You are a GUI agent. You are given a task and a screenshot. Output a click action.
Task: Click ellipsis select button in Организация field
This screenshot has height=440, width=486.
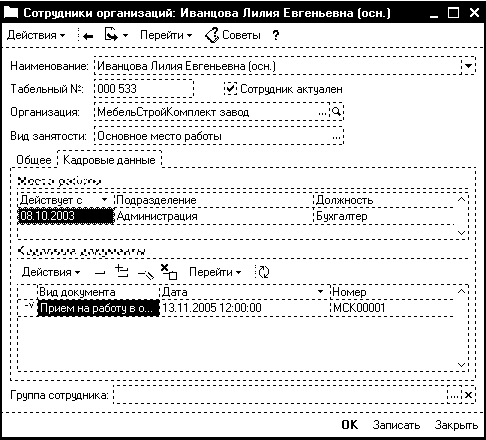point(322,112)
